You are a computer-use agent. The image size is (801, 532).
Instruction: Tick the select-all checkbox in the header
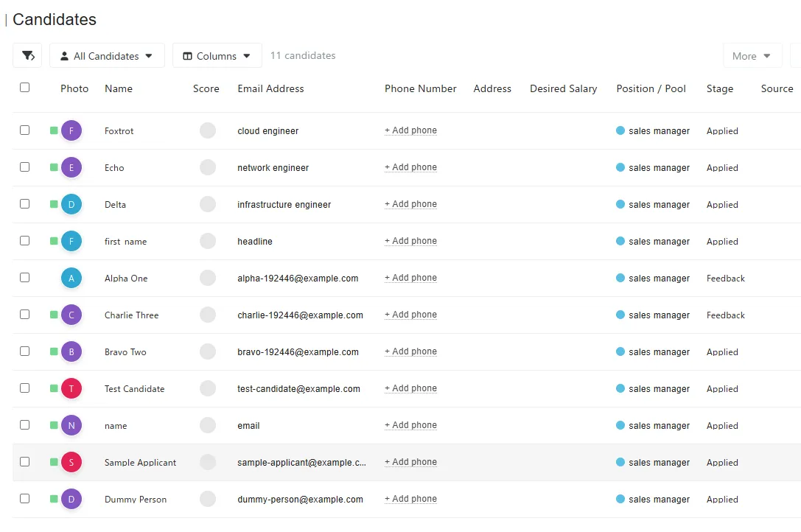coord(24,88)
